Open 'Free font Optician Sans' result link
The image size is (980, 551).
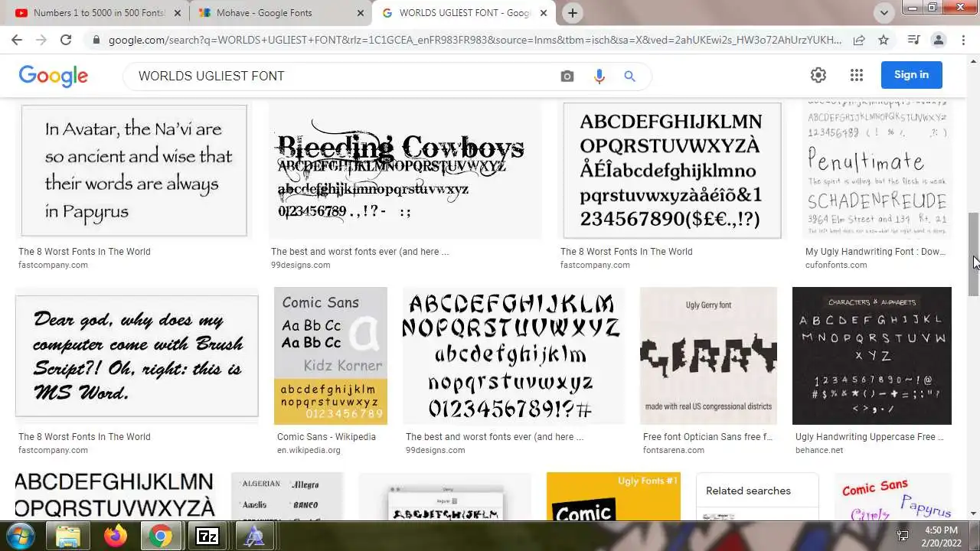point(708,437)
